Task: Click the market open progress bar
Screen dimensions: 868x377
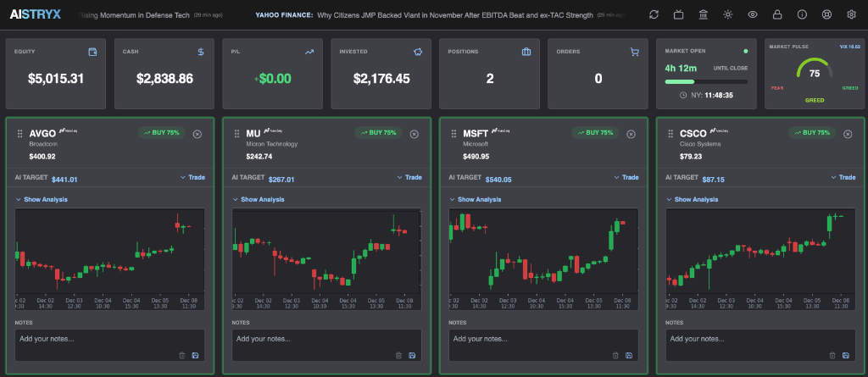Action: (706, 82)
